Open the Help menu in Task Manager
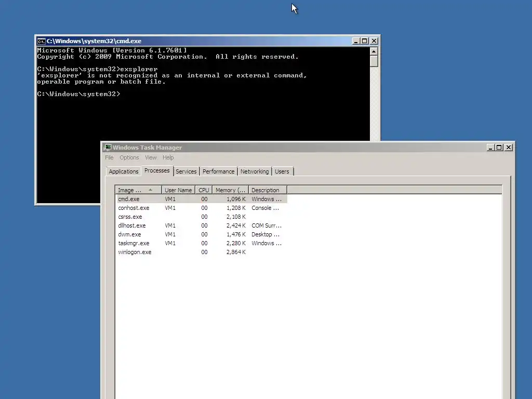Image resolution: width=532 pixels, height=399 pixels. coord(168,157)
